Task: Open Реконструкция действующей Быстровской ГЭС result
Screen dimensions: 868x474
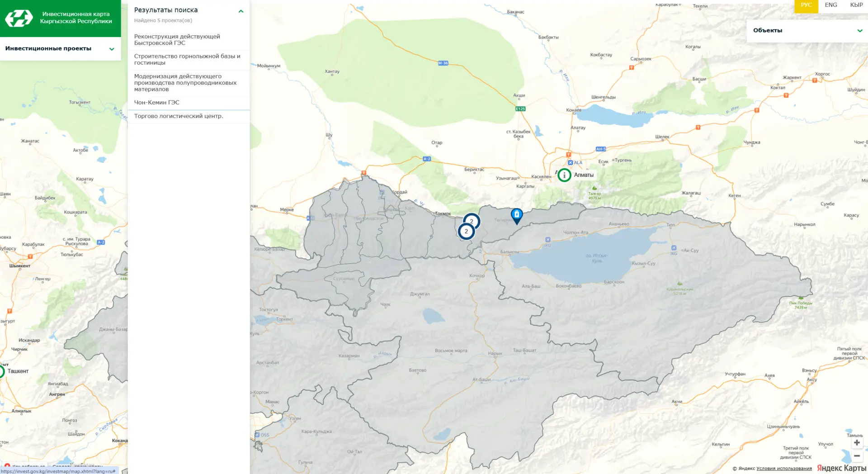Action: (177, 40)
